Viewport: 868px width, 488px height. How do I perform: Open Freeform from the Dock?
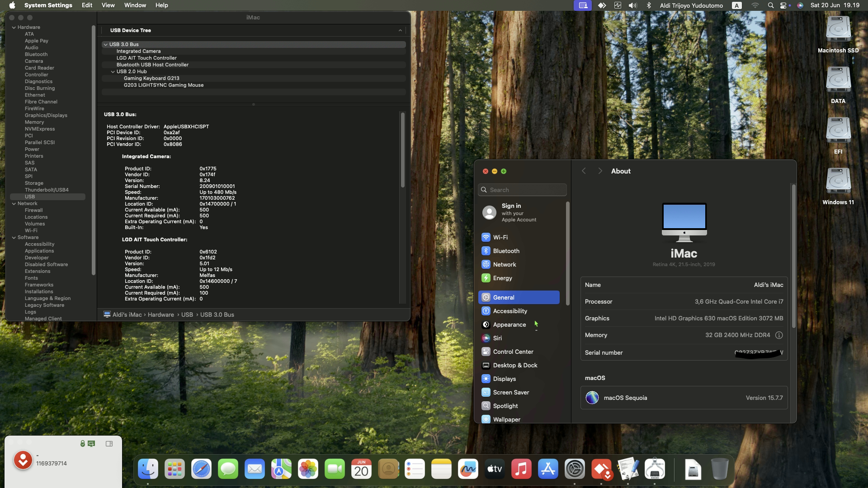468,469
